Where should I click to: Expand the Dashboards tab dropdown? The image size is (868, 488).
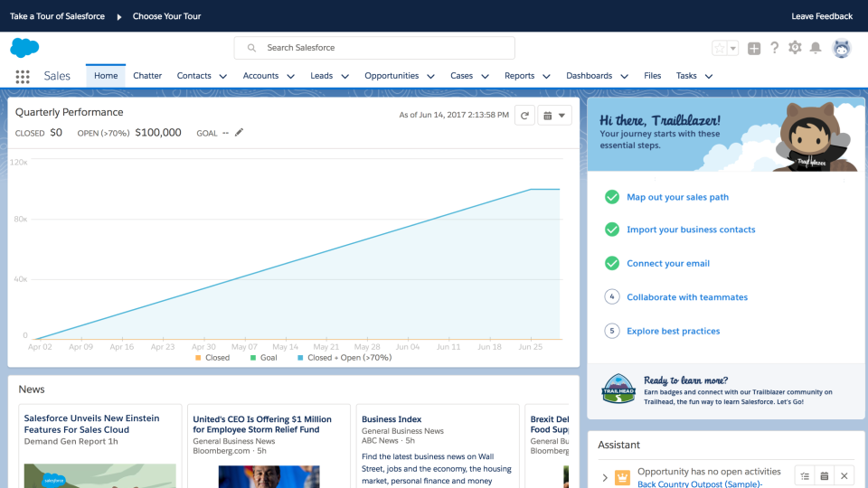pos(625,76)
